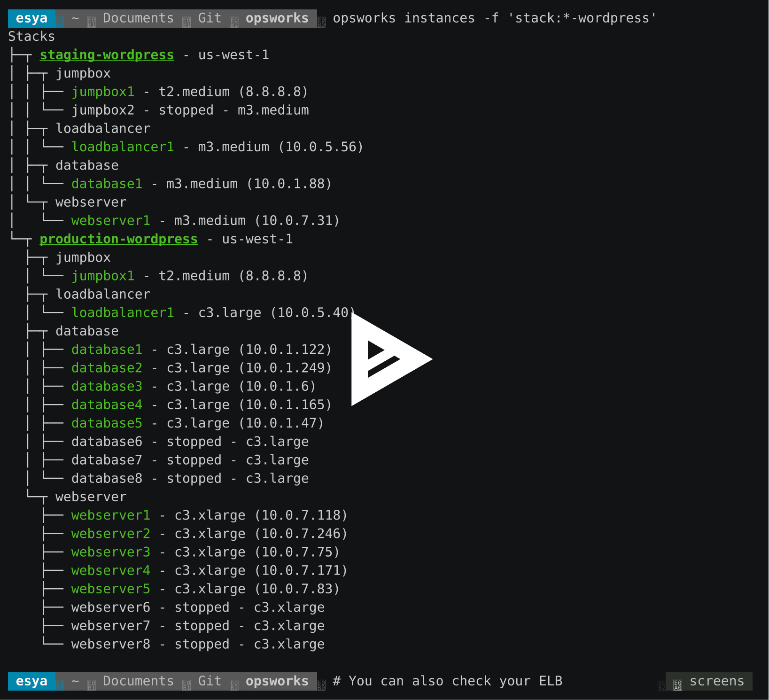Click the esya user segment in top prompt
The image size is (769, 700).
pos(31,18)
